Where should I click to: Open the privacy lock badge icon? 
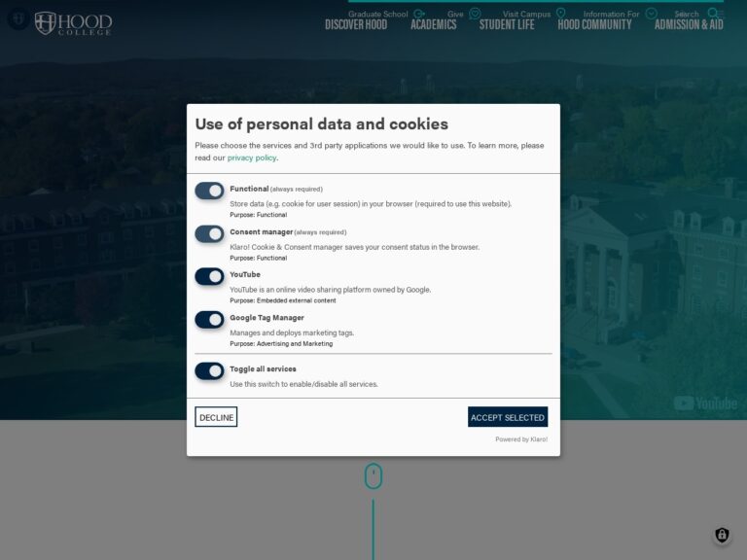pyautogui.click(x=722, y=535)
